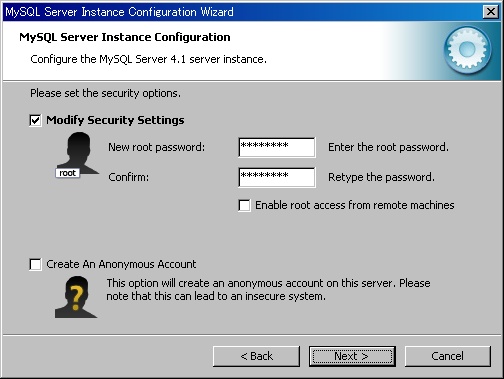Focus the New root password field

click(277, 147)
